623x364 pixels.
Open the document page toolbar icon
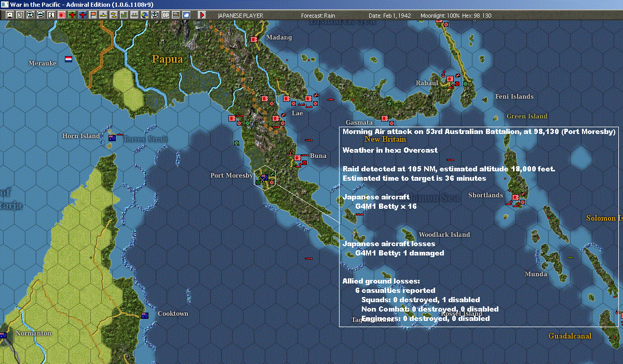20,15
